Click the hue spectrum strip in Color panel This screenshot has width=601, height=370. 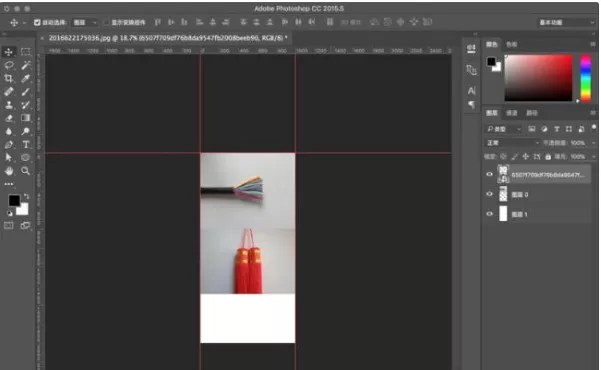(x=585, y=78)
